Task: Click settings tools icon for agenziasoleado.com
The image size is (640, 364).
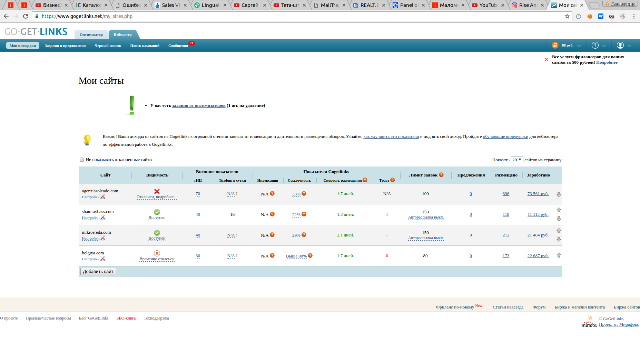Action: click(103, 197)
